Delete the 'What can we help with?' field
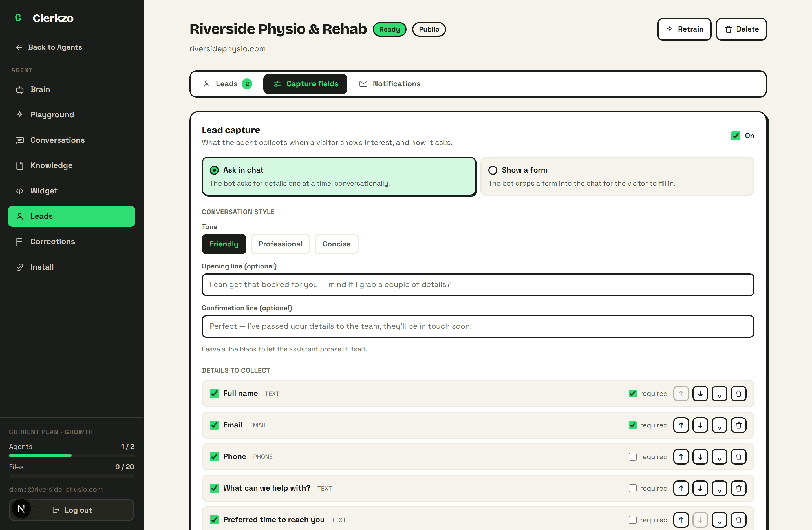Screen dimensions: 812x530 [x=739, y=488]
